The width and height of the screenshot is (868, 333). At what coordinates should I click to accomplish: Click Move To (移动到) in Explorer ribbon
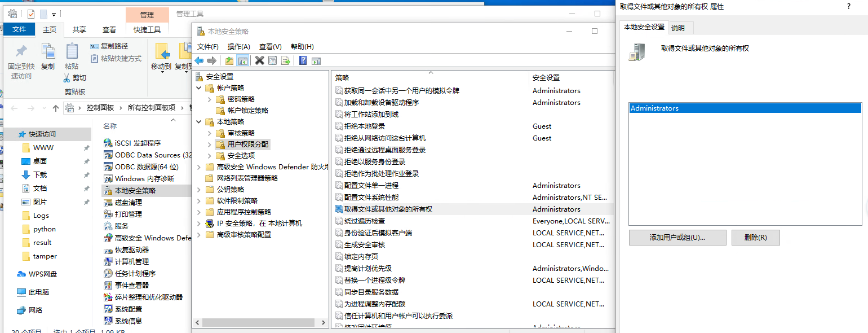[161, 57]
